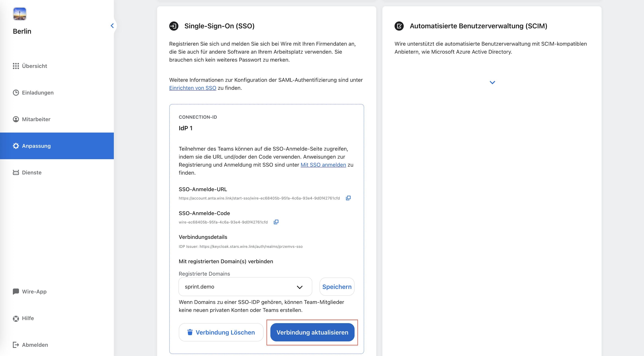Click the dropdown arrow beside sprint.demo
The width and height of the screenshot is (644, 356).
pyautogui.click(x=299, y=287)
